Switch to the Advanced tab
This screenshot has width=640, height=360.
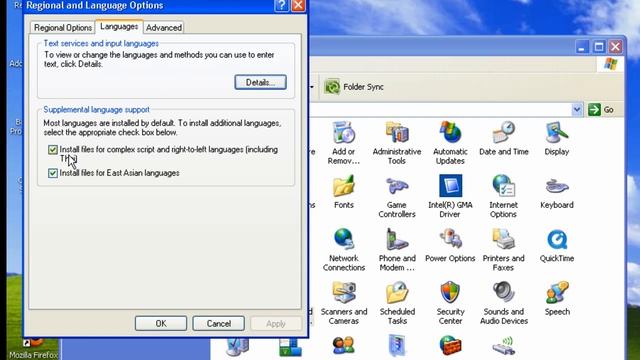[x=164, y=28]
